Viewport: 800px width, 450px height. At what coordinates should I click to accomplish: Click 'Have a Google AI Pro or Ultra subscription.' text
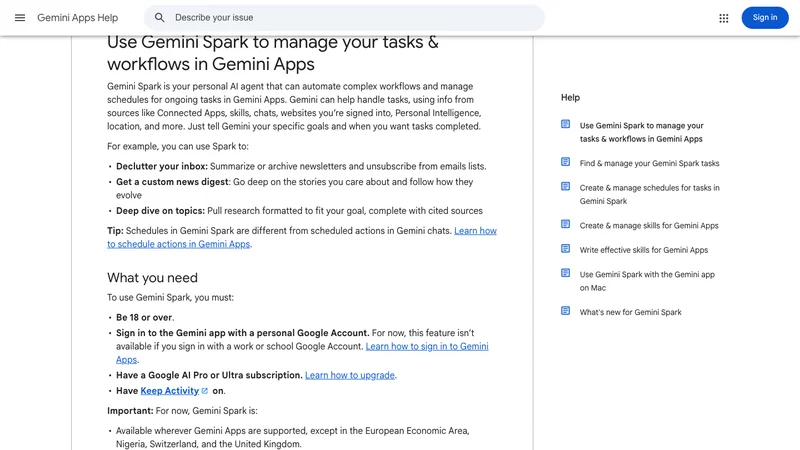point(209,375)
